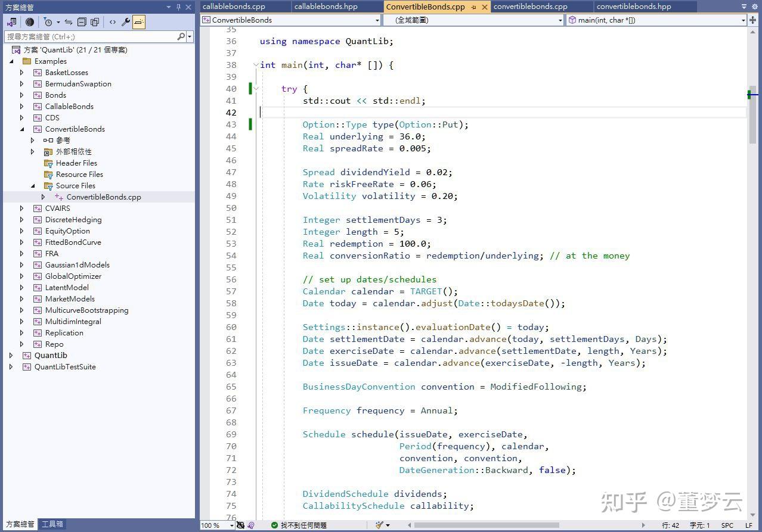
Task: Switch to the convertiblebonds.hpp tab
Action: [646, 7]
